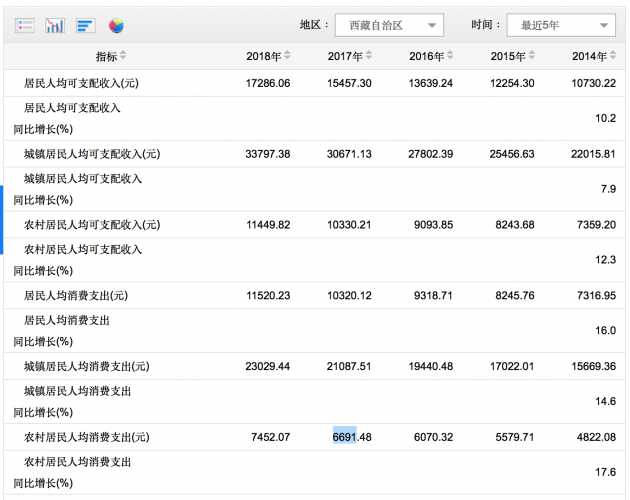Show data as horizontal bar chart
This screenshot has width=630, height=500.
[85, 25]
